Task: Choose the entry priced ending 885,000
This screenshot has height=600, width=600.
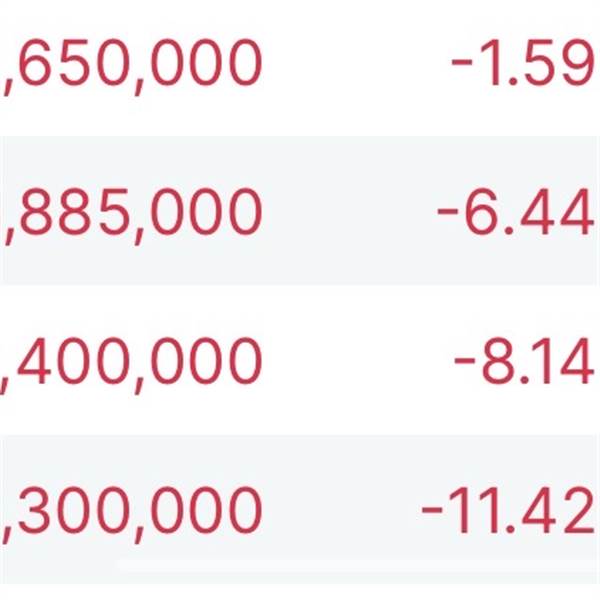Action: point(132,212)
